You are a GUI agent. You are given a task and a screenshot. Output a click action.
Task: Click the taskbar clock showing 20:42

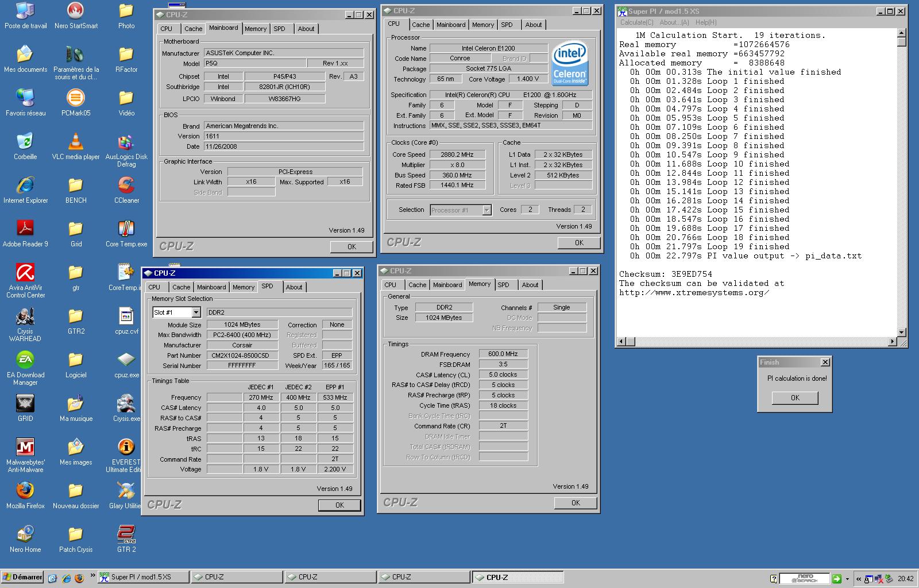click(905, 578)
